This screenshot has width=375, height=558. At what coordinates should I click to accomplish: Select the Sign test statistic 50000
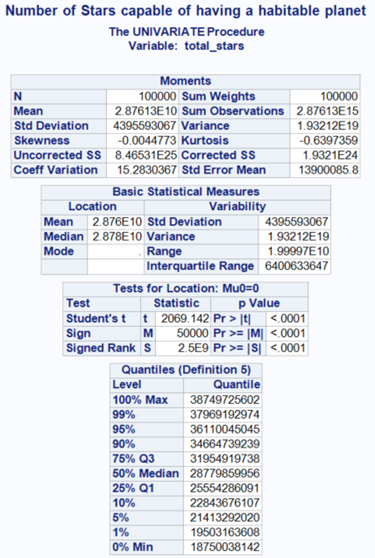(183, 333)
